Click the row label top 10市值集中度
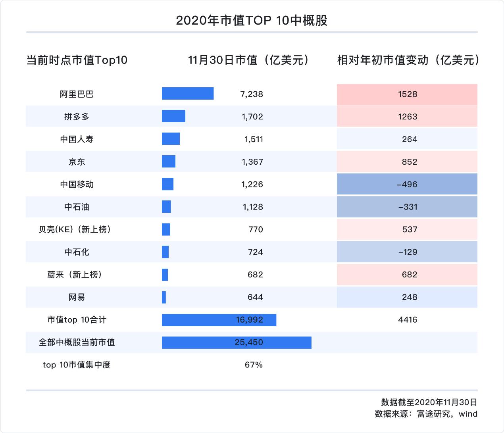Viewport: 504px width, 433px height. tap(77, 365)
